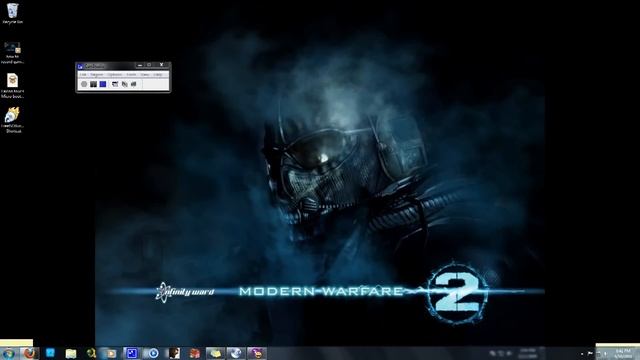
Task: Click the Pause button in CamStudio toolbar
Action: 93,84
